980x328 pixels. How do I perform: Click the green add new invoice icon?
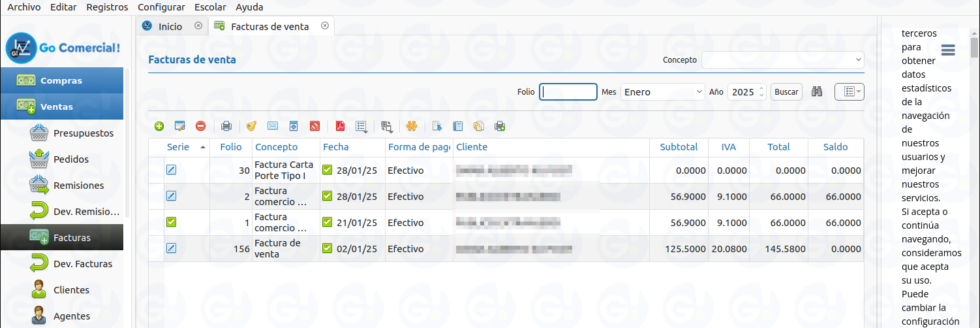click(159, 126)
